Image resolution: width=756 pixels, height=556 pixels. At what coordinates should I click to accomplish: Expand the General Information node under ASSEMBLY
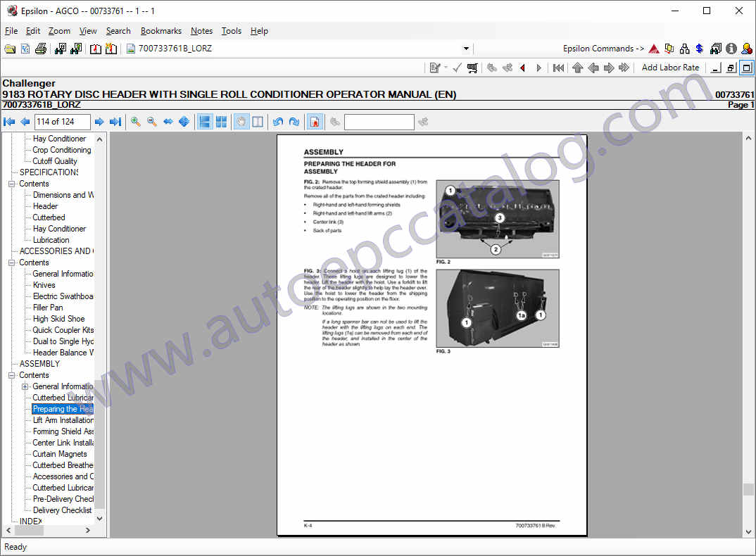point(25,386)
